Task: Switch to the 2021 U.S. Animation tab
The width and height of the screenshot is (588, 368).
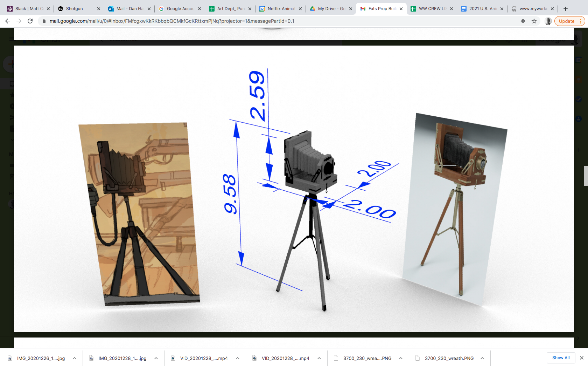Action: coord(482,9)
